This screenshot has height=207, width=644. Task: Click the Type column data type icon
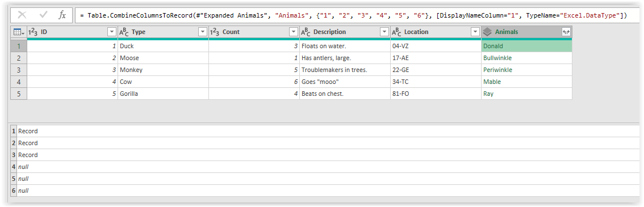[124, 32]
